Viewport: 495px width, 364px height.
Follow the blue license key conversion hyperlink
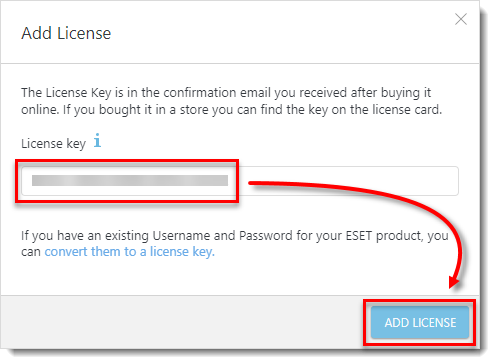130,252
